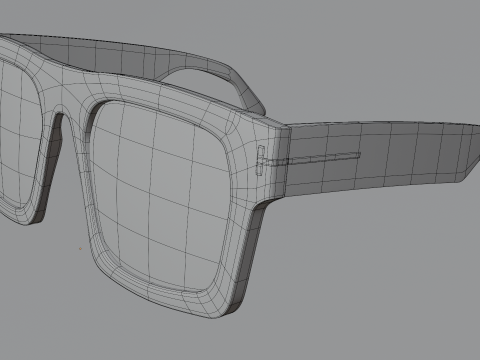Select the large right lens of the glasses

pos(160,197)
